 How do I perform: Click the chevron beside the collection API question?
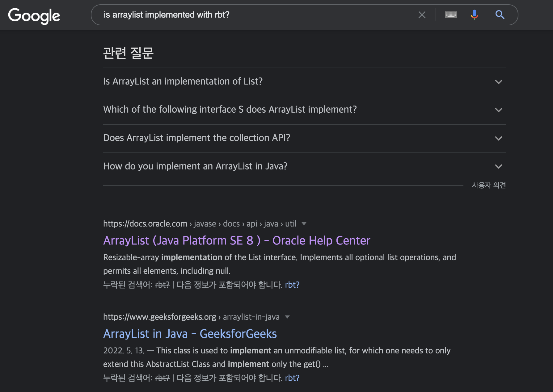click(498, 138)
